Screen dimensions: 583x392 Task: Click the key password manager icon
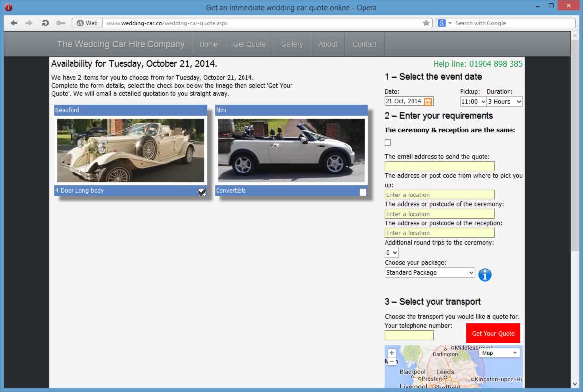click(x=60, y=23)
